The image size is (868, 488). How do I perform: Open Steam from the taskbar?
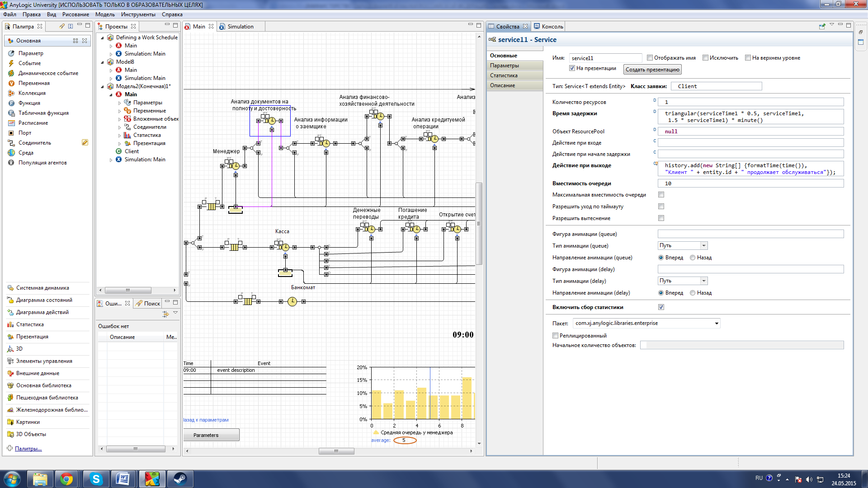(180, 479)
